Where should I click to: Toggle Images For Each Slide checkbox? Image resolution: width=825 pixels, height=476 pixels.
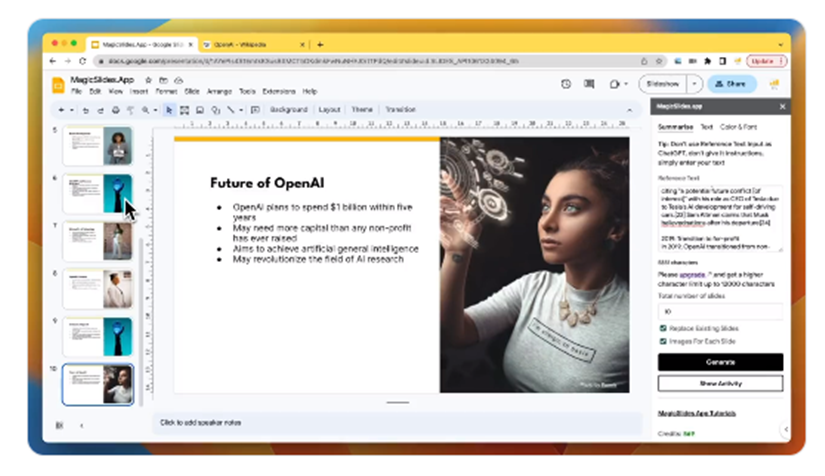click(662, 341)
